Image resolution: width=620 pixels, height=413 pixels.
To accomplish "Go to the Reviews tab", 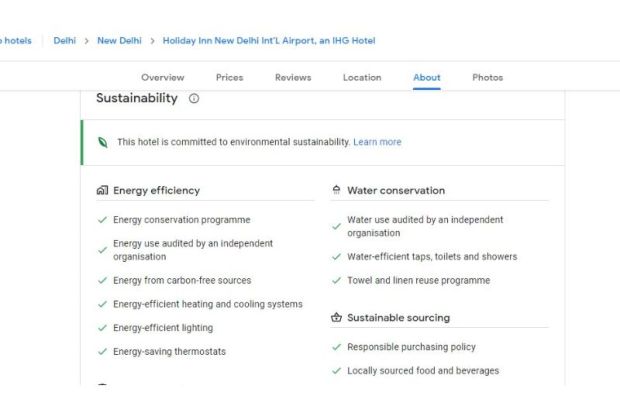I will click(x=293, y=78).
